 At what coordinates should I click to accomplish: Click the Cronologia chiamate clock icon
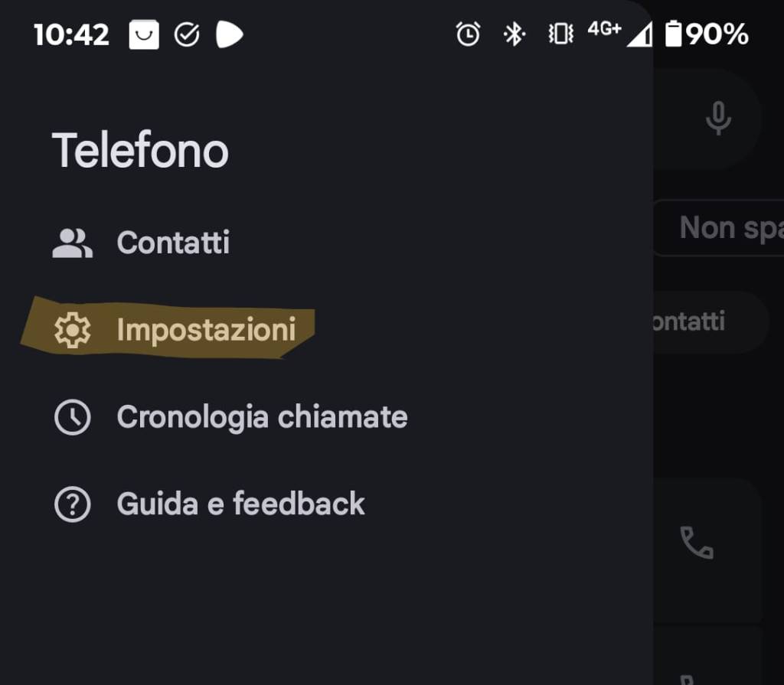coord(73,418)
